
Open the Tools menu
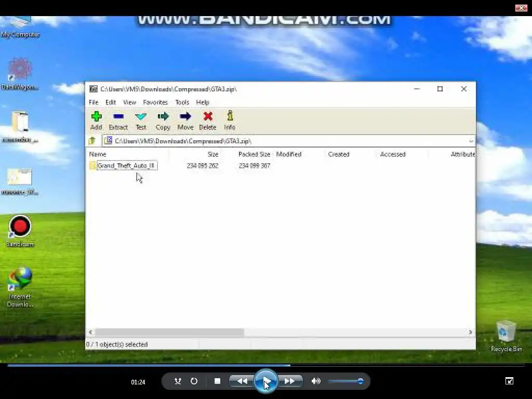tap(182, 102)
